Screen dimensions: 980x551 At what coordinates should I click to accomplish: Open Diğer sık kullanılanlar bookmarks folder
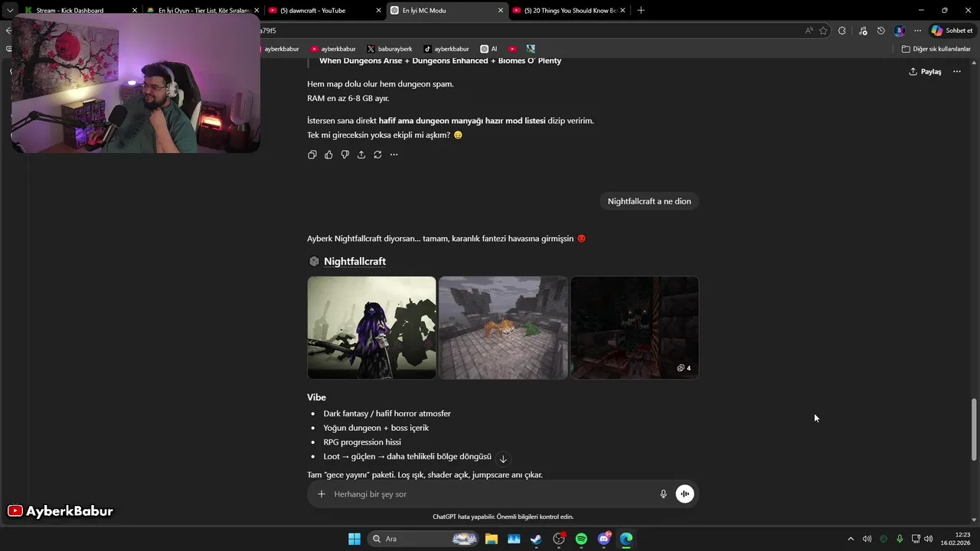[x=936, y=49]
